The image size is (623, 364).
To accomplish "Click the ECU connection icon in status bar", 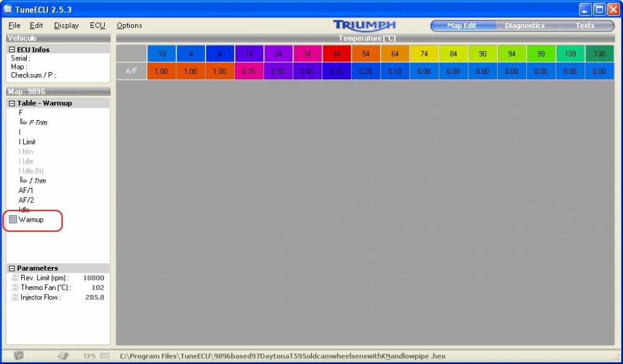I will [19, 356].
